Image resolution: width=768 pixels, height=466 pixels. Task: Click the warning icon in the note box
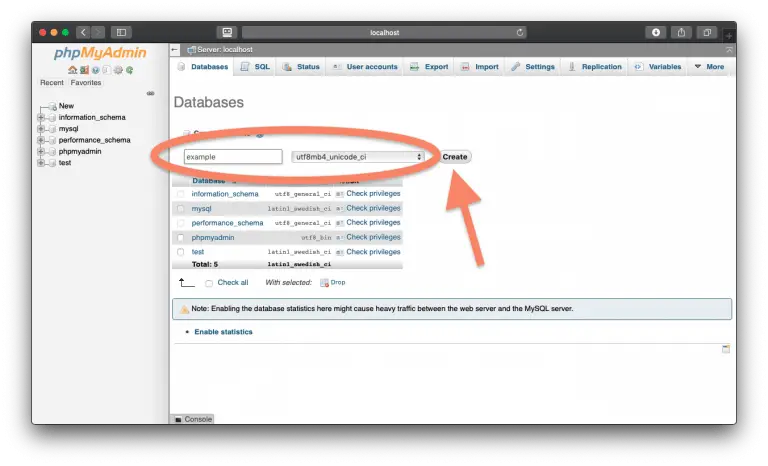[184, 309]
